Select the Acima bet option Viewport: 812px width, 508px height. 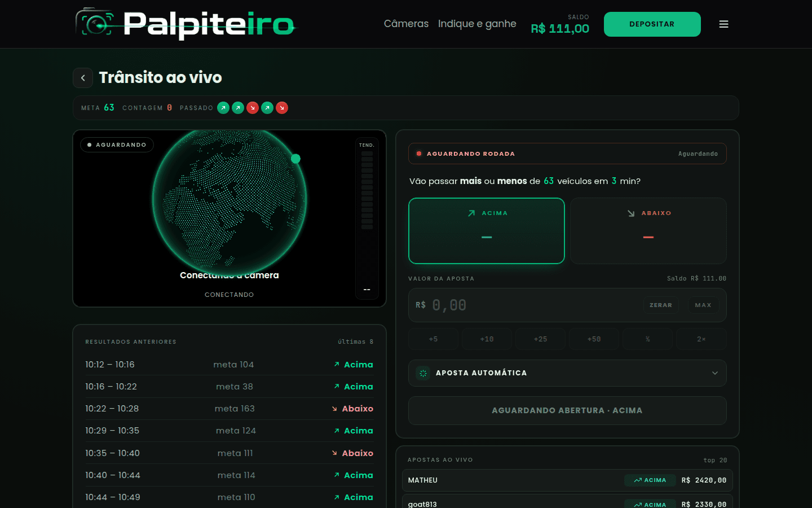pyautogui.click(x=486, y=230)
